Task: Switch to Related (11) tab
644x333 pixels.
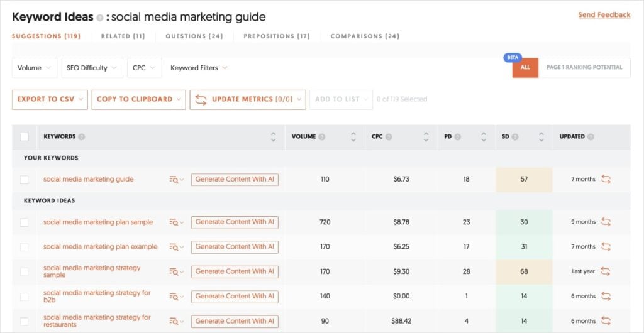Action: (x=123, y=36)
